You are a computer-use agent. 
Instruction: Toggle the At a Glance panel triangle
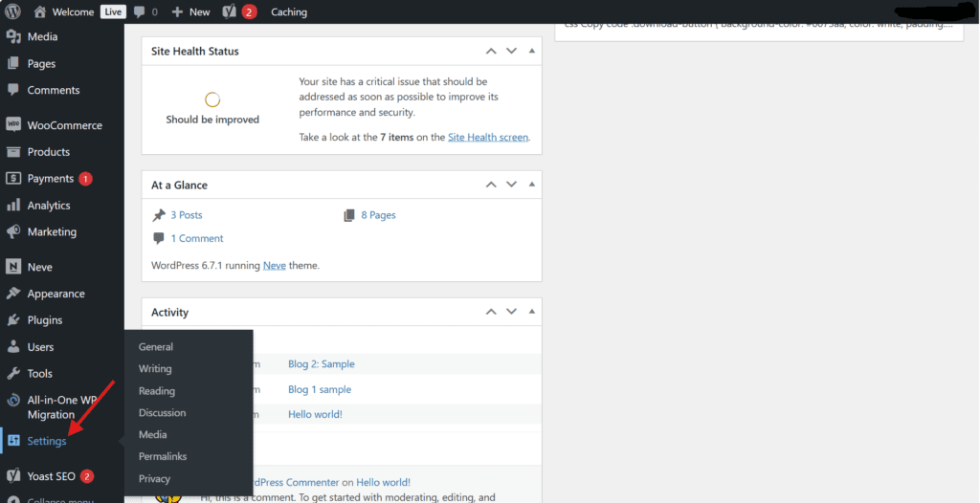(532, 185)
